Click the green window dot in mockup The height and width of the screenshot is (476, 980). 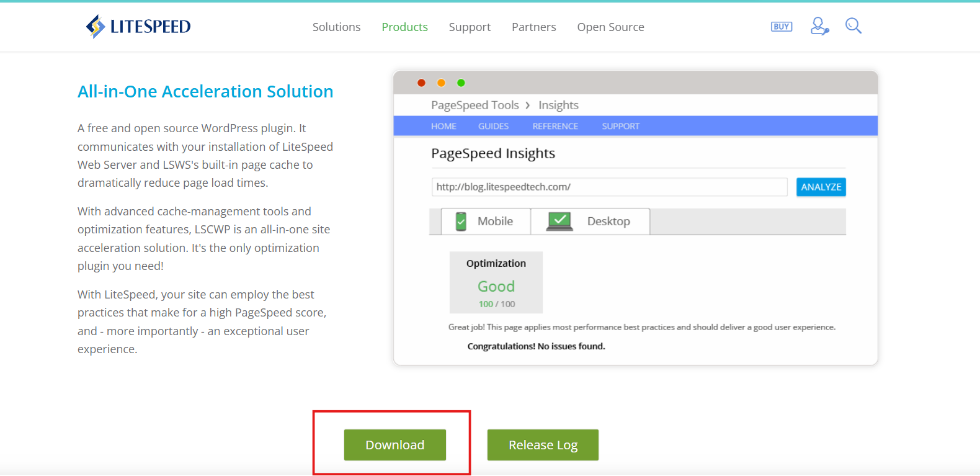click(x=461, y=83)
